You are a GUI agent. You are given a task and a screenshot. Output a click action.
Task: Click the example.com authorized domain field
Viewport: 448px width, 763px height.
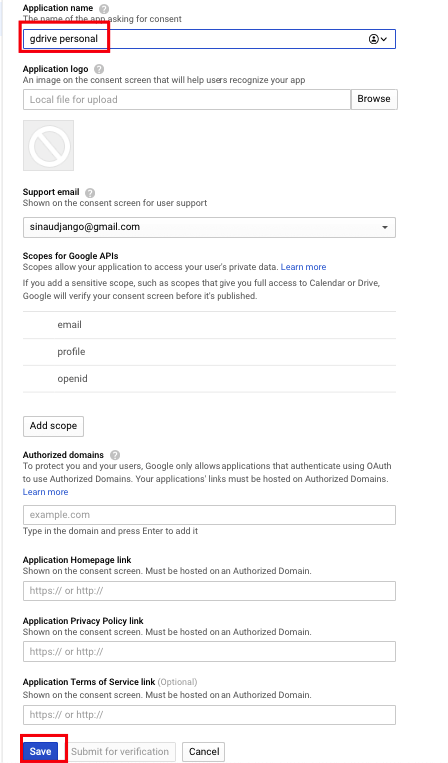pyautogui.click(x=209, y=515)
